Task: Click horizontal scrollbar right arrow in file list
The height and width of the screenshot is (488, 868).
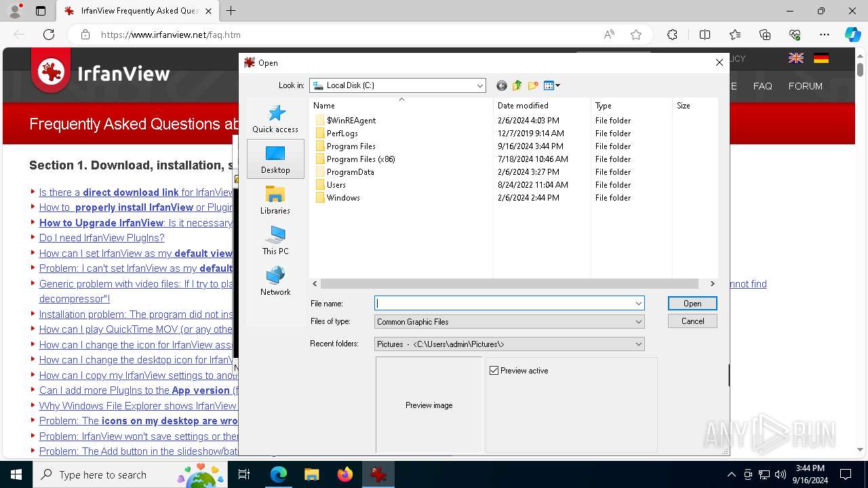Action: pyautogui.click(x=712, y=284)
